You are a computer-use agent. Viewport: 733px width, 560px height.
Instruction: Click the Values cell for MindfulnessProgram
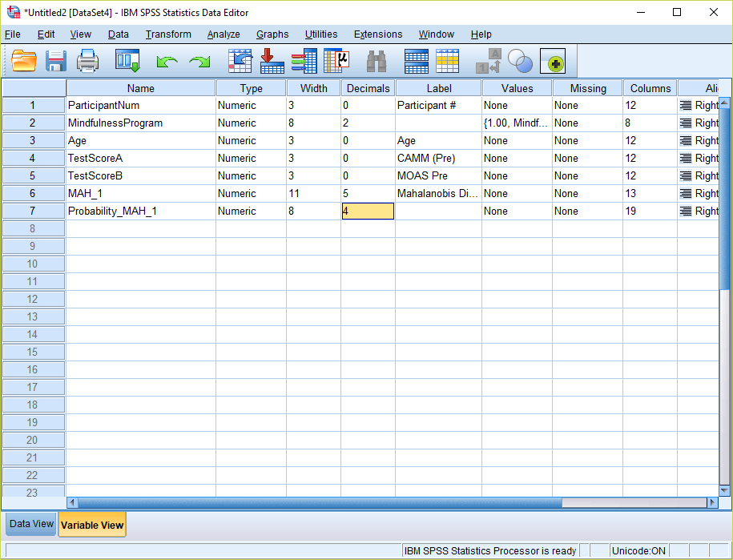pos(517,123)
